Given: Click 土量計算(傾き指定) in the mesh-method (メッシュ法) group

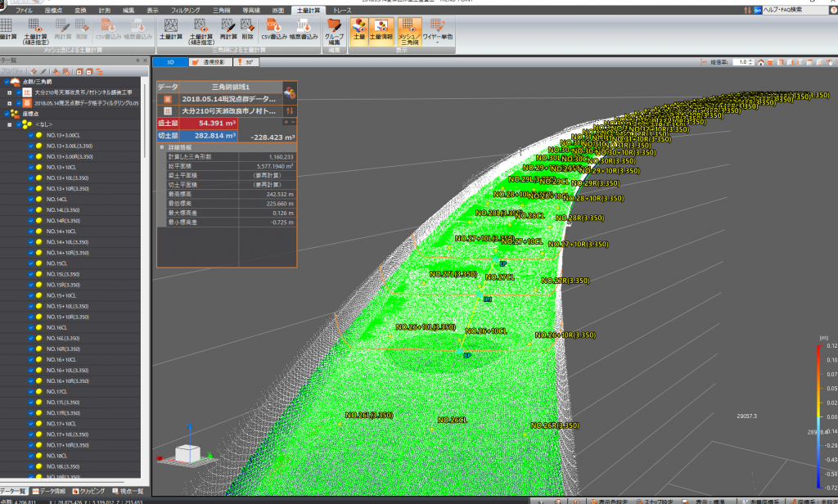Looking at the screenshot, I should pyautogui.click(x=35, y=31).
